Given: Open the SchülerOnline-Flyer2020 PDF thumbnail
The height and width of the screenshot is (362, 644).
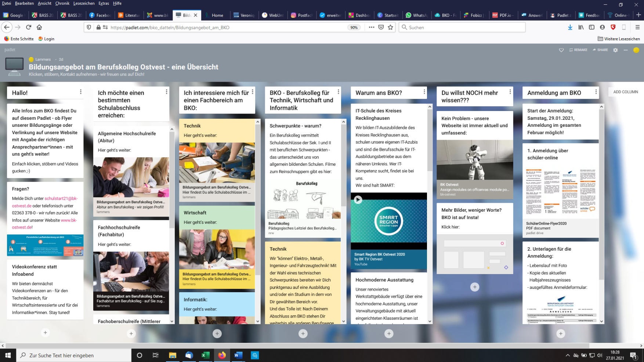Looking at the screenshot, I should (x=561, y=191).
